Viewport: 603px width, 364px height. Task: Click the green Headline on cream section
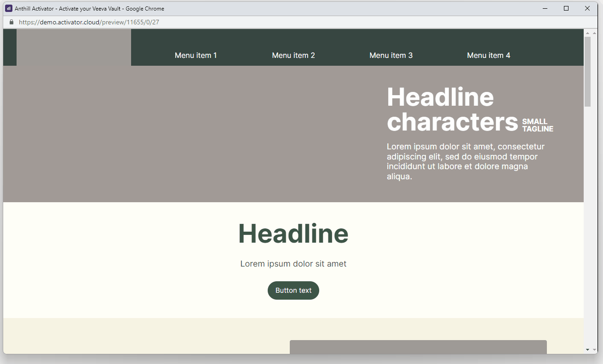pos(293,233)
